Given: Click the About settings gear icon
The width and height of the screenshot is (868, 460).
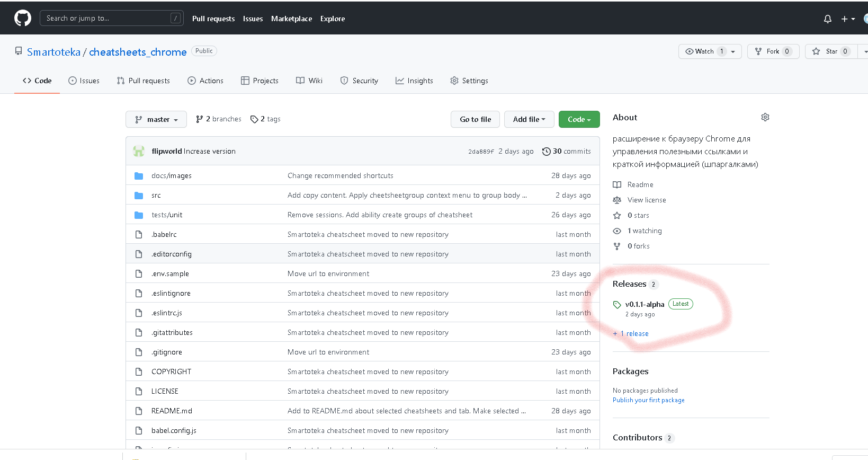Looking at the screenshot, I should pos(765,117).
